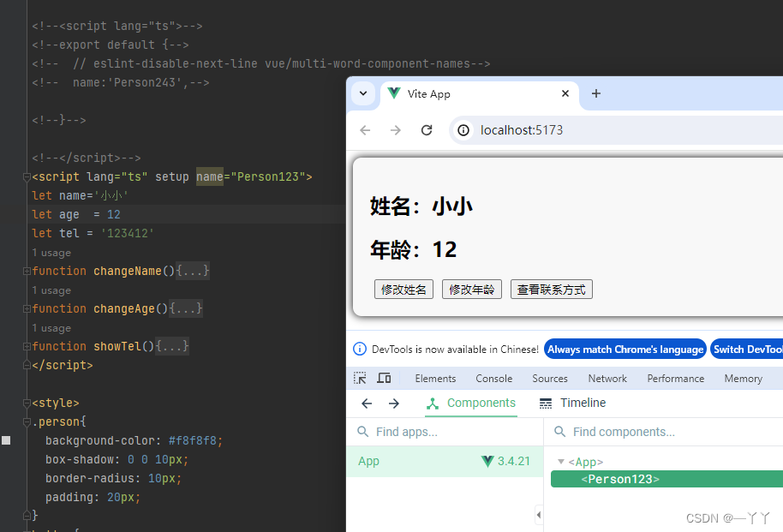Click the #f8f8f8 gutter color swatch
This screenshot has width=783, height=532.
click(x=6, y=440)
